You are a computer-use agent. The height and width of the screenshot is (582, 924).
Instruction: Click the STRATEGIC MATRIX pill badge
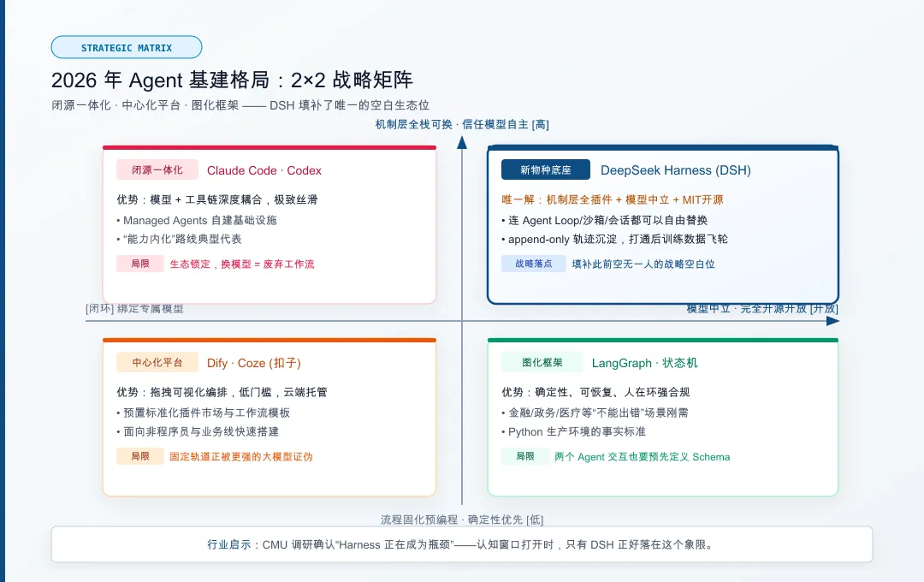[x=127, y=48]
